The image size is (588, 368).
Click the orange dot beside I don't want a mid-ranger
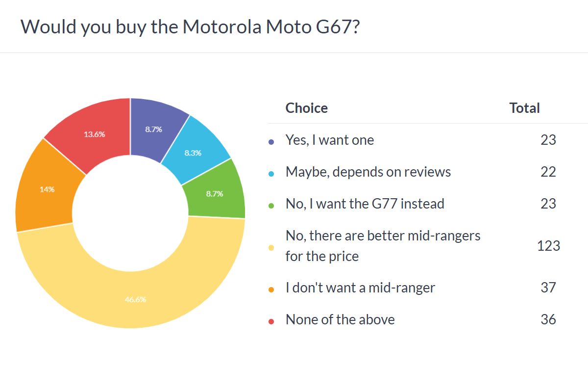click(x=271, y=289)
